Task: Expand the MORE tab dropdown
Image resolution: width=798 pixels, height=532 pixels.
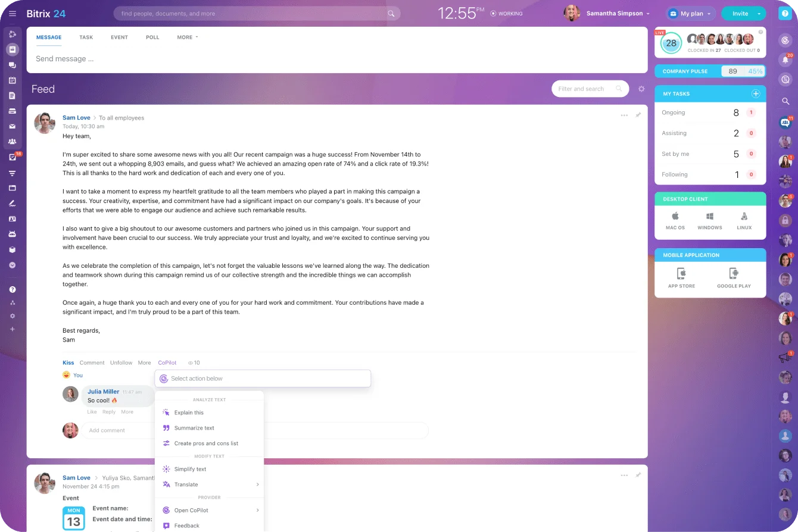Action: pyautogui.click(x=187, y=37)
